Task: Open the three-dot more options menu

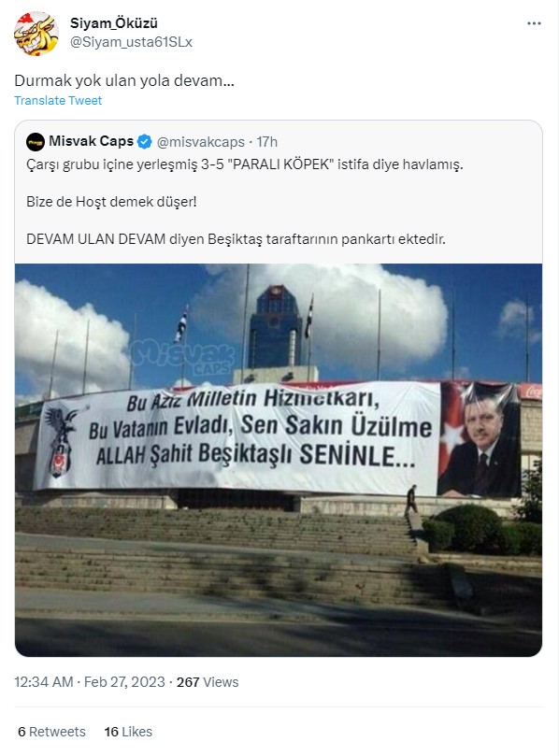Action: click(534, 23)
